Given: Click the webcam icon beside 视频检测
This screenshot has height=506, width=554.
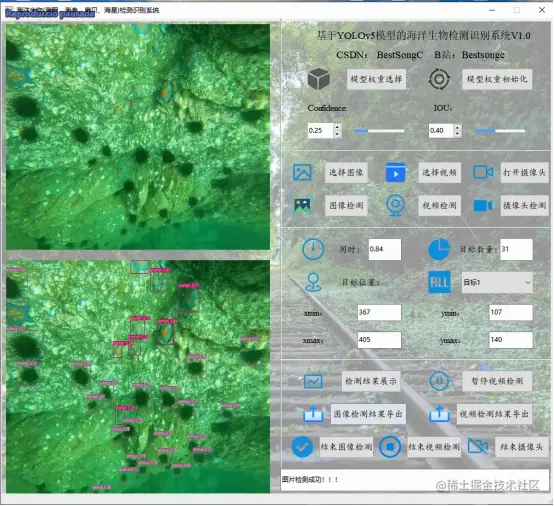Looking at the screenshot, I should point(395,205).
